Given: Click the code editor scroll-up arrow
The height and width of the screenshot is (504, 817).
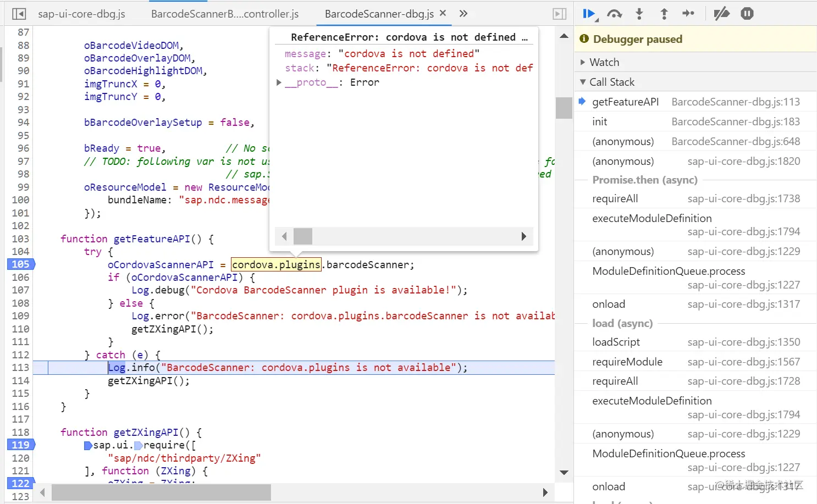Looking at the screenshot, I should point(564,36).
